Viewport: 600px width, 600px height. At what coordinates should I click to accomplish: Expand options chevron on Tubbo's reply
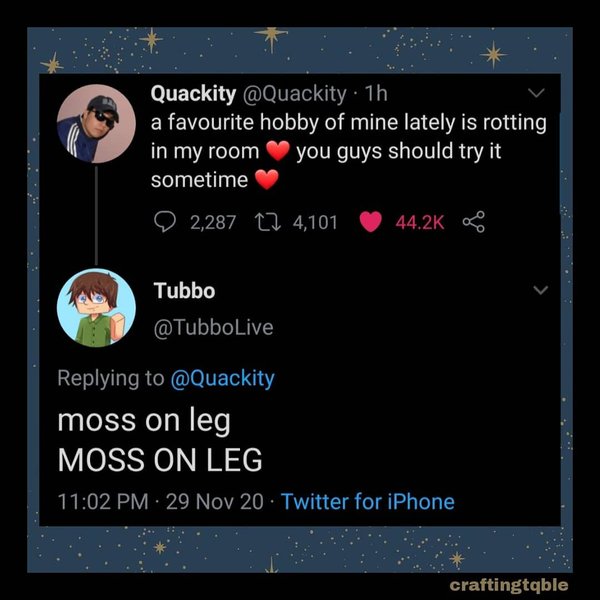tap(541, 290)
